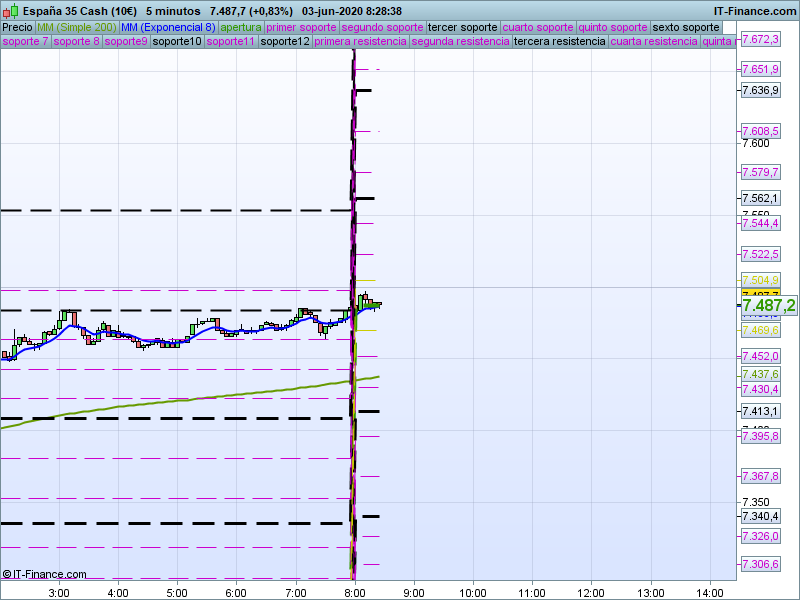
Task: Select the sexto soporte legend label
Action: pyautogui.click(x=685, y=27)
